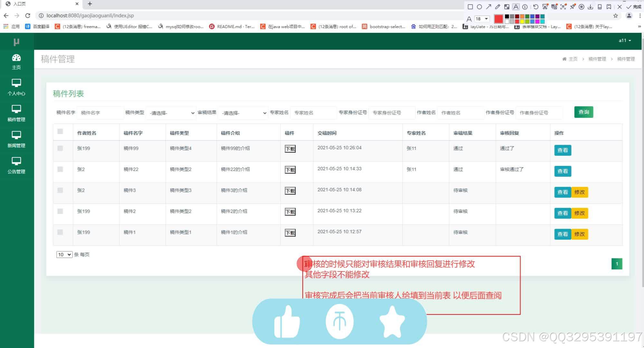
Task: Reload the current page
Action: click(x=28, y=15)
